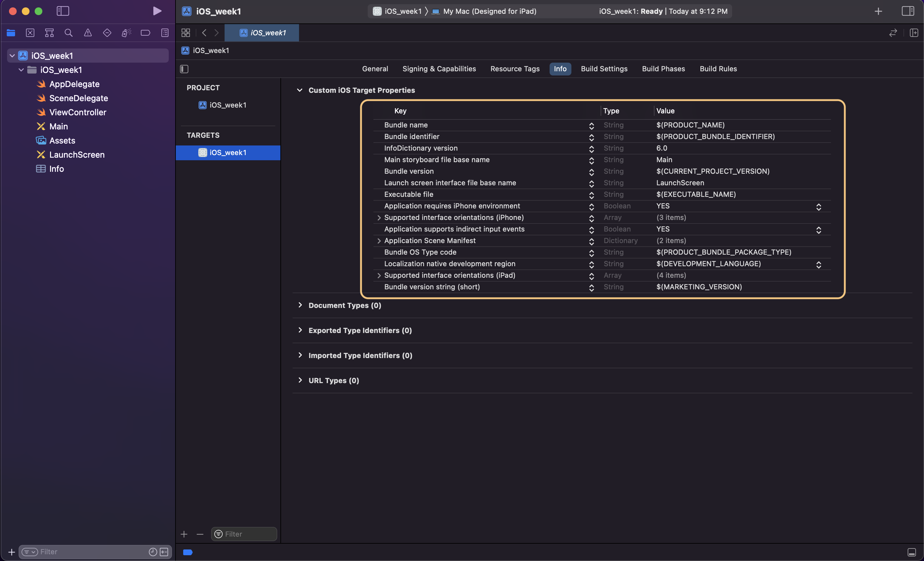The image size is (924, 561).
Task: Click the add target plus button
Action: pos(184,534)
